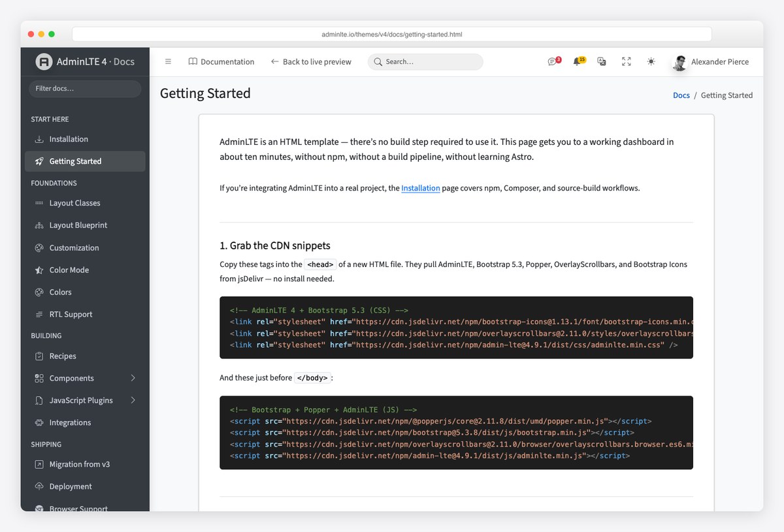Toggle sidebar with hamburger menu icon

tap(168, 61)
